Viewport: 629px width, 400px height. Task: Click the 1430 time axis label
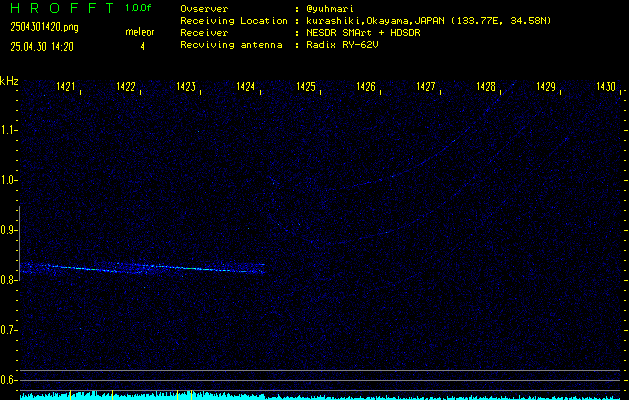coord(606,86)
